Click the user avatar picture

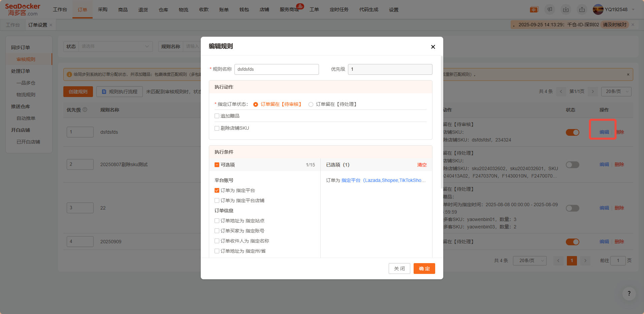coord(598,9)
